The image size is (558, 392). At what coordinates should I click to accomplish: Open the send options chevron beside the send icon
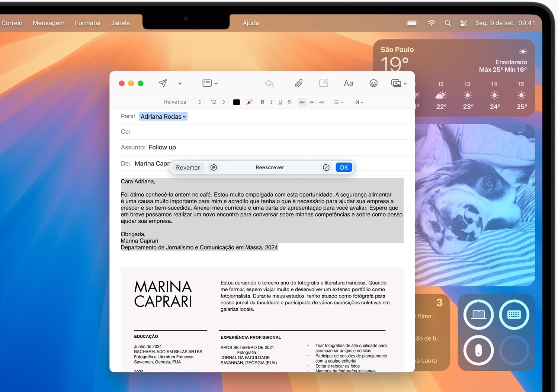180,83
